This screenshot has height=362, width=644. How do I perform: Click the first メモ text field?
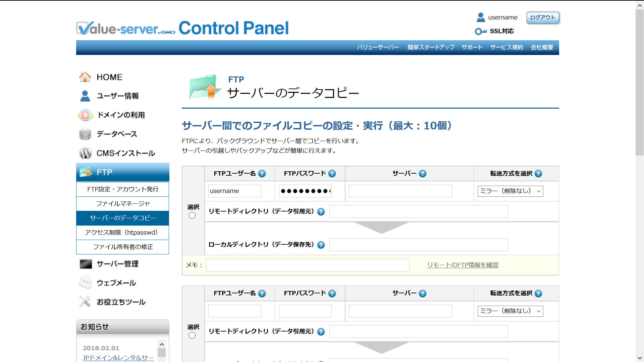308,265
